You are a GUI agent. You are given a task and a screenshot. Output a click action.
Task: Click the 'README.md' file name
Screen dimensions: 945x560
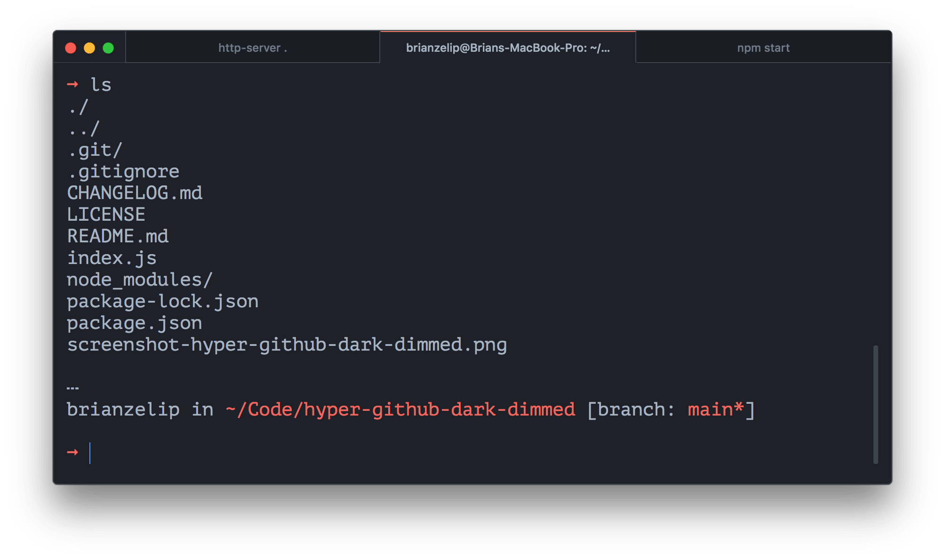[118, 236]
